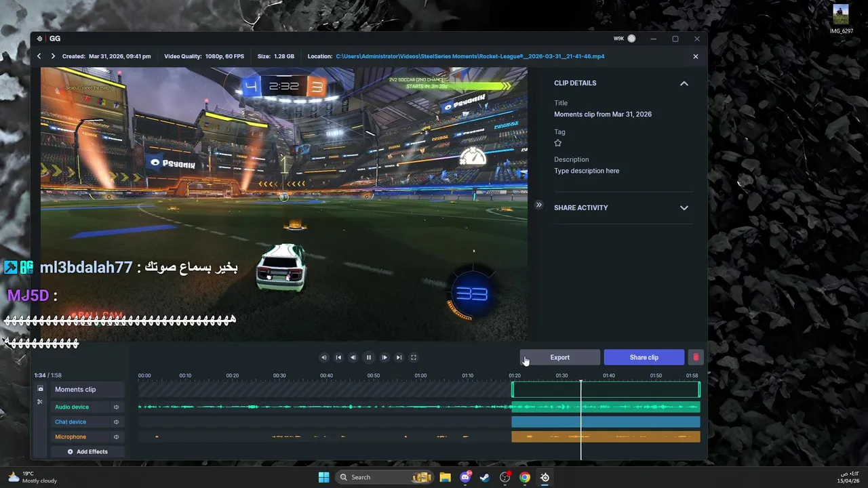This screenshot has width=868, height=488.
Task: Go to next clip arrow
Action: (53, 56)
